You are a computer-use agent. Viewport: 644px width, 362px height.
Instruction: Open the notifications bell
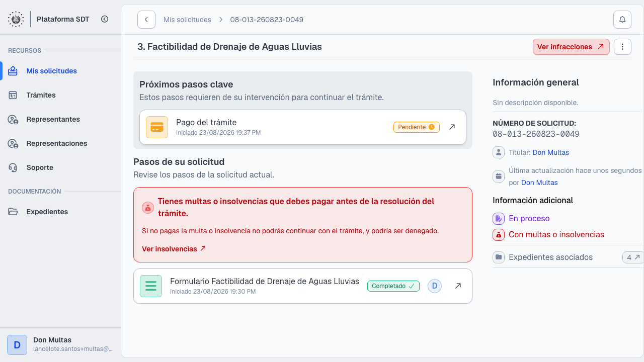[x=622, y=20]
